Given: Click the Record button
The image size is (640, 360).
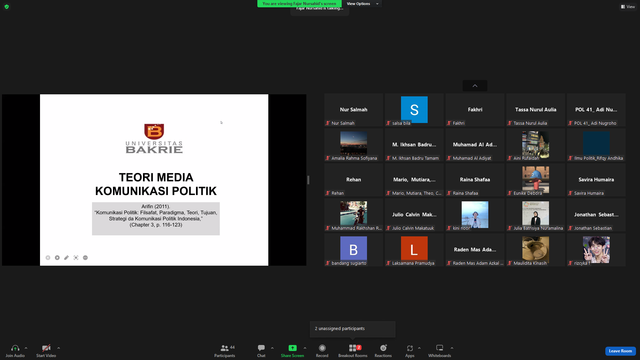Looking at the screenshot, I should click(x=322, y=351).
